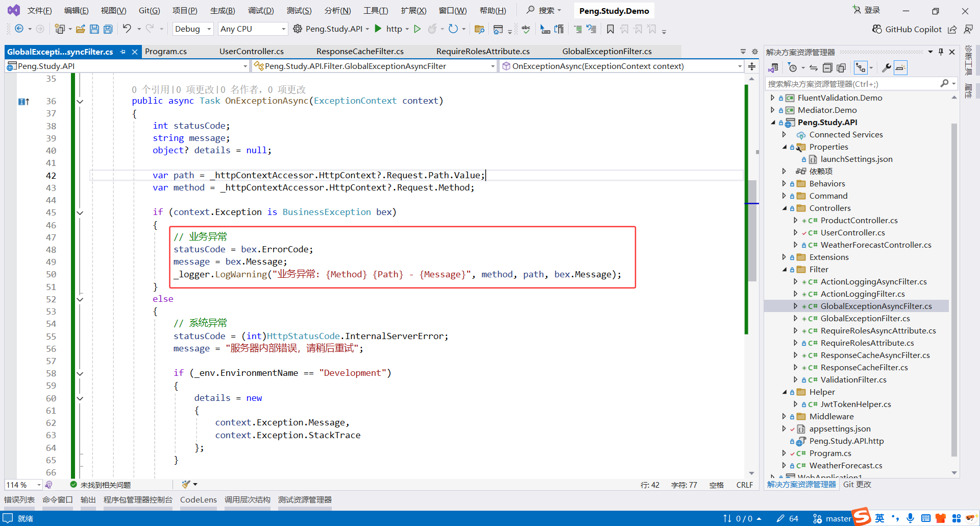
Task: Open the Git(G) menu
Action: 149,11
